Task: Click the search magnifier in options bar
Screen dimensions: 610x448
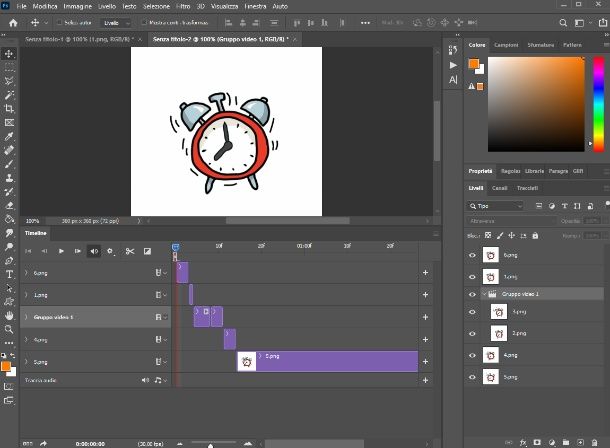Action: pyautogui.click(x=563, y=23)
